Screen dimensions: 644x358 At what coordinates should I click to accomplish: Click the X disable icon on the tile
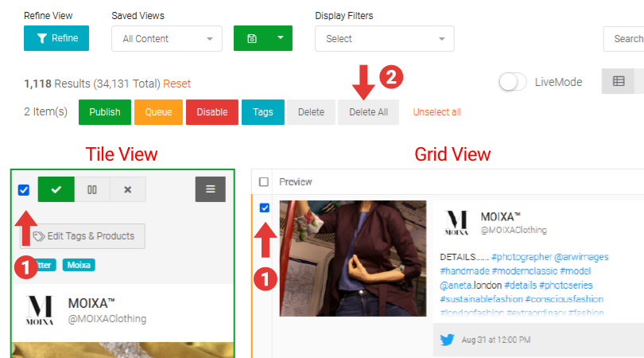click(x=127, y=189)
